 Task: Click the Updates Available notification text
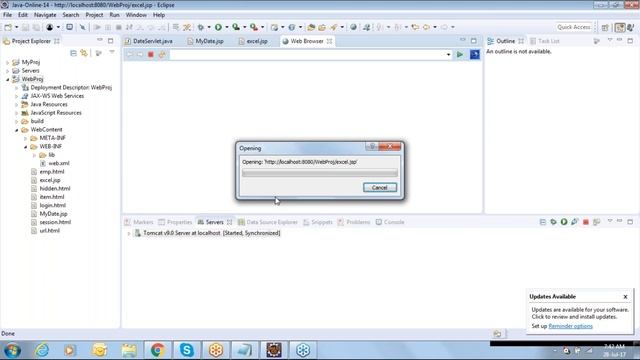[580, 313]
